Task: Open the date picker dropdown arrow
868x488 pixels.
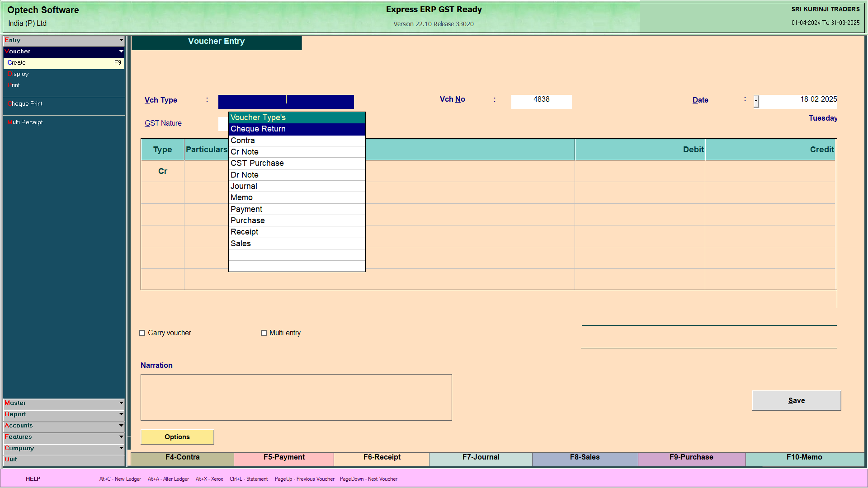Action: tap(756, 101)
